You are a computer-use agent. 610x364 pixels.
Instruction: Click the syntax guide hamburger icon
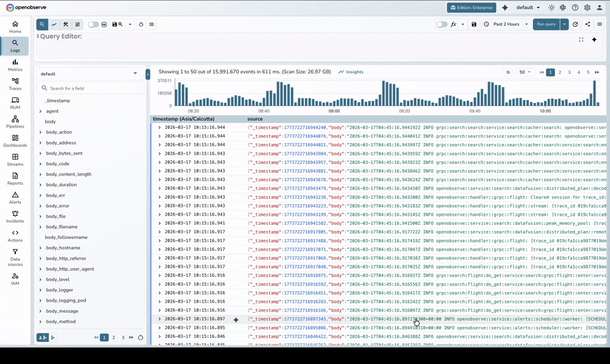tap(151, 24)
